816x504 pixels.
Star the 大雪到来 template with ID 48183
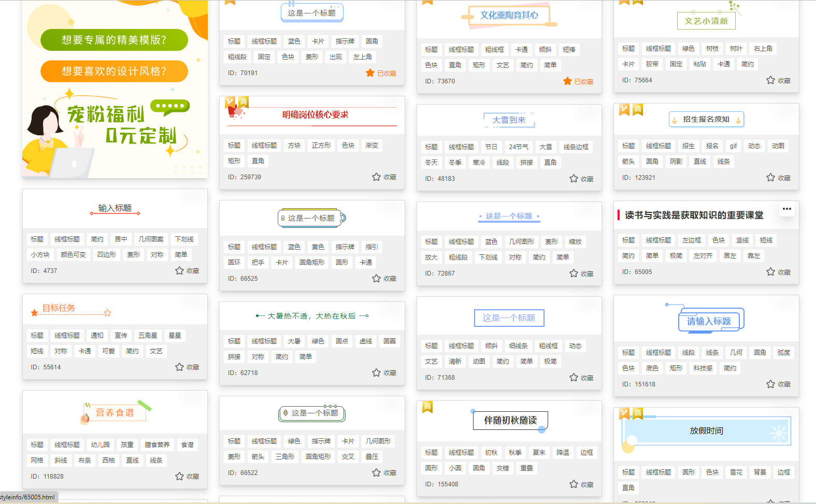pyautogui.click(x=574, y=179)
